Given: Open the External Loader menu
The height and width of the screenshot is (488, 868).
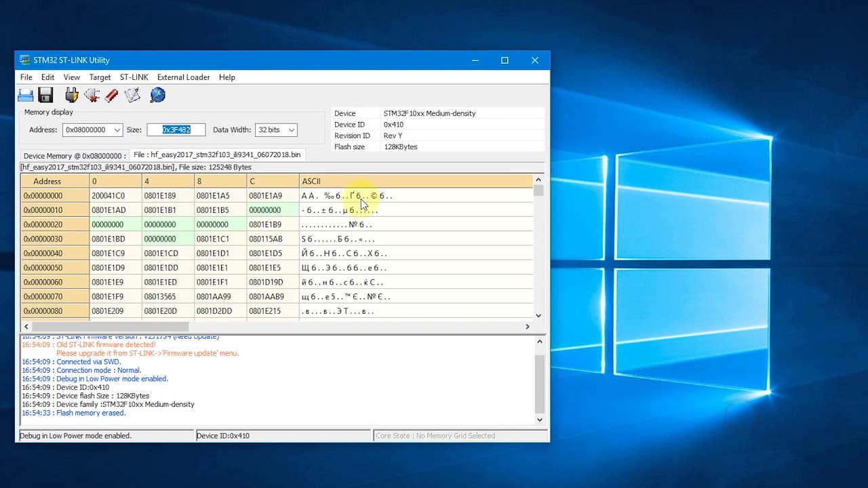Looking at the screenshot, I should click(184, 77).
